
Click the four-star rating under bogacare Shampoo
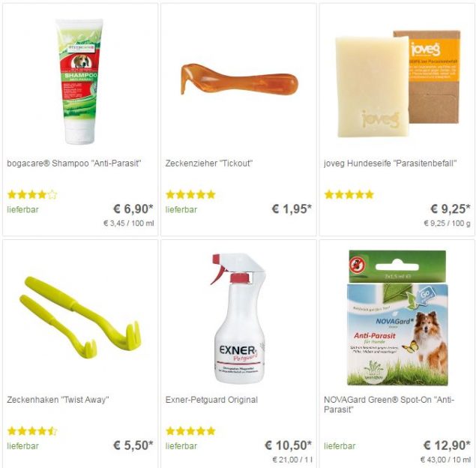32,194
